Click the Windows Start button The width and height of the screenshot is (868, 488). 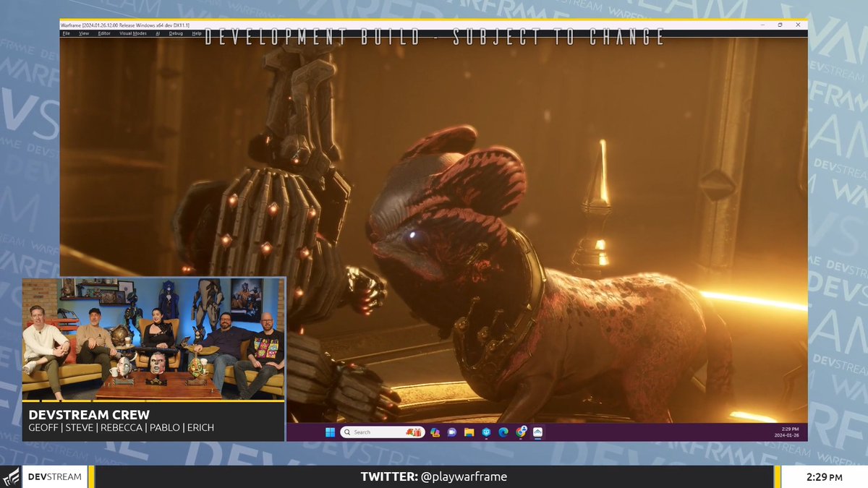click(330, 432)
